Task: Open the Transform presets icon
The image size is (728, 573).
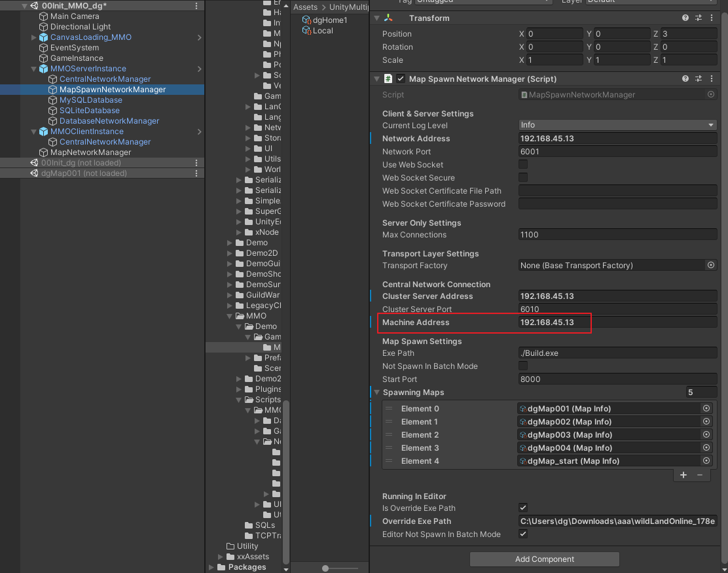Action: [x=698, y=18]
